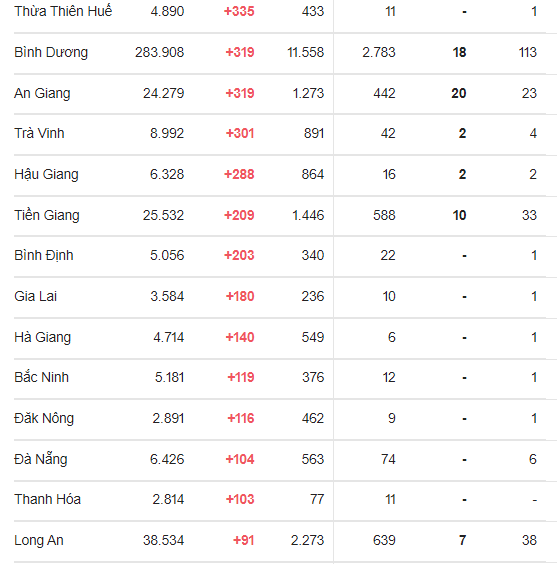The image size is (560, 564).
Task: Select Long An province name
Action: tap(39, 540)
